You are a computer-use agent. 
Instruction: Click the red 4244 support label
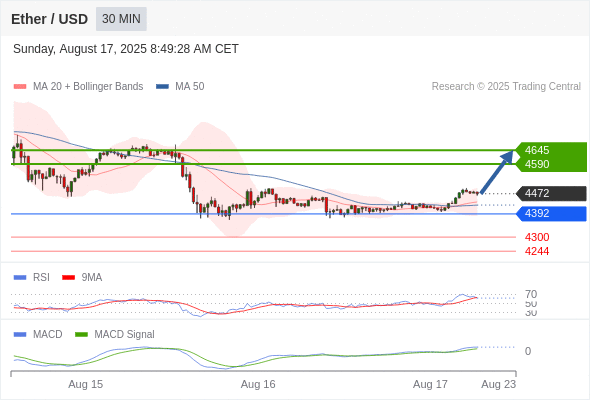[537, 251]
